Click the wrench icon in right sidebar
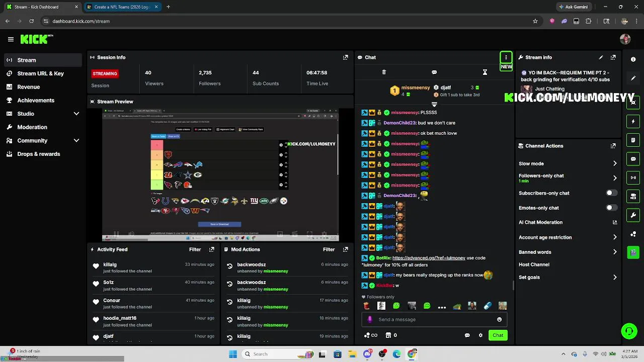Screen dimensions: 644x362 point(633,215)
